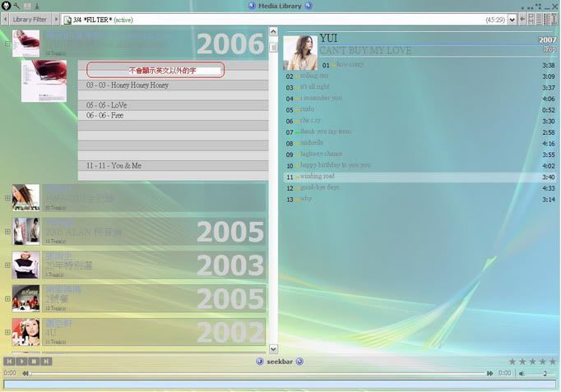The image size is (561, 392).
Task: Click the Library Filter button
Action: 30,19
